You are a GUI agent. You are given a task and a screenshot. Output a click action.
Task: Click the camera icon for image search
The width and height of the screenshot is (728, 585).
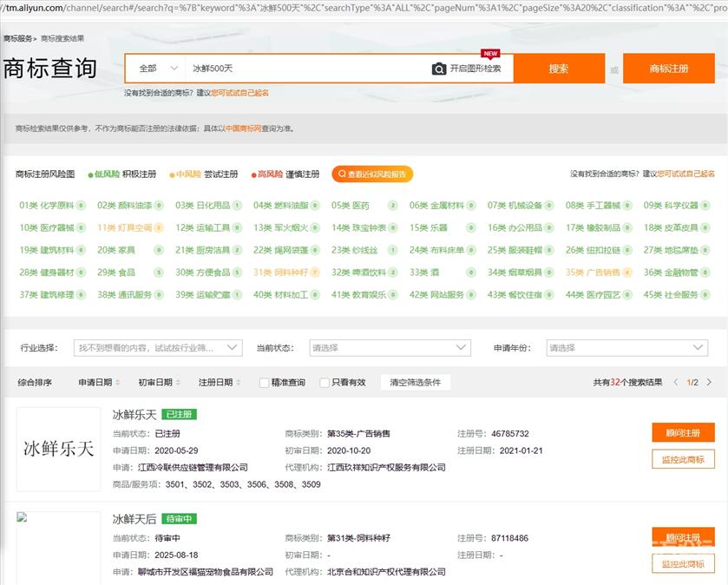click(x=439, y=69)
